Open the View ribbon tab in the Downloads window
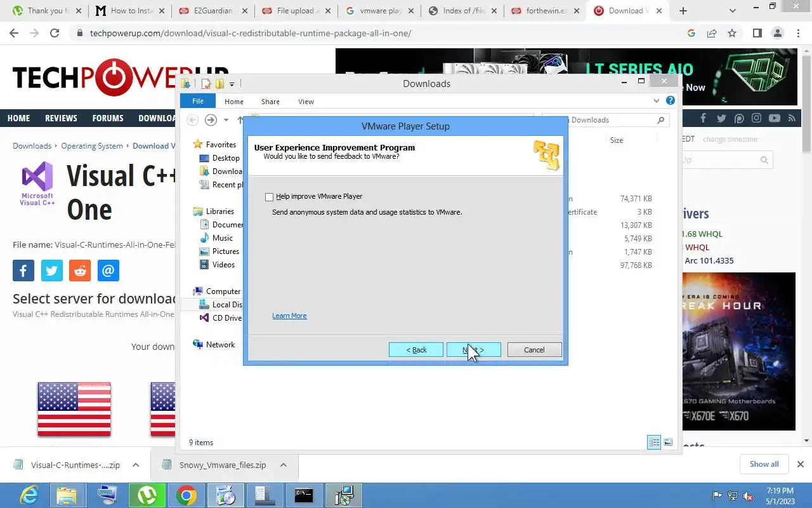The width and height of the screenshot is (812, 508). click(x=306, y=102)
